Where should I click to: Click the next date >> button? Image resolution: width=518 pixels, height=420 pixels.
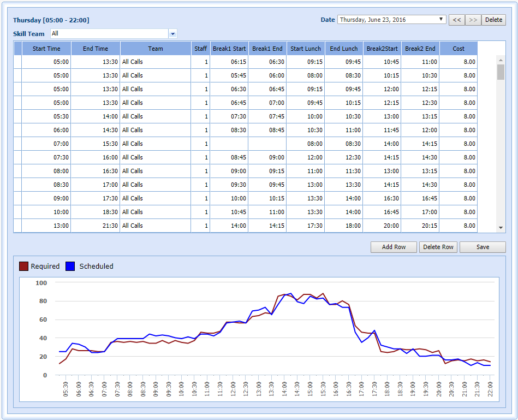(x=473, y=20)
